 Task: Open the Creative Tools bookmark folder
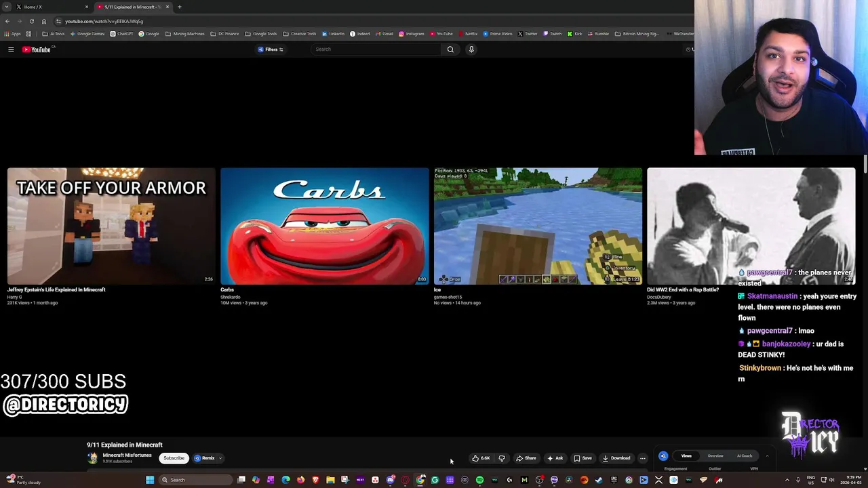point(300,34)
